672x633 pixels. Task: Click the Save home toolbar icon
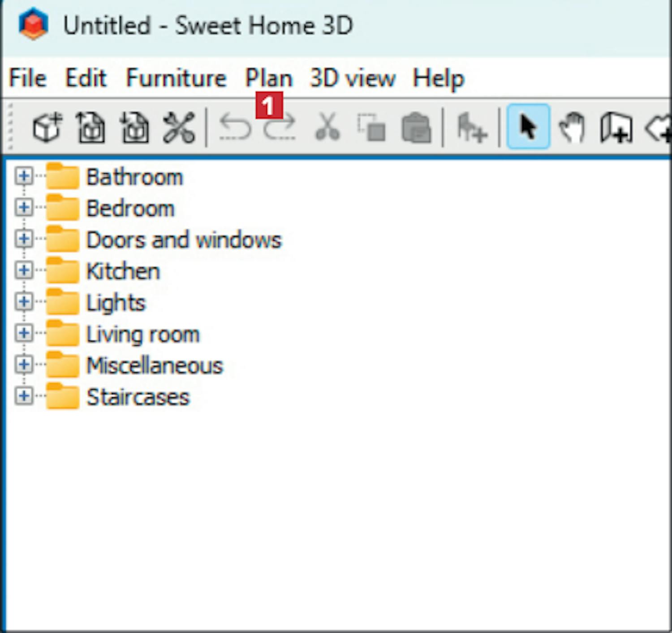135,128
